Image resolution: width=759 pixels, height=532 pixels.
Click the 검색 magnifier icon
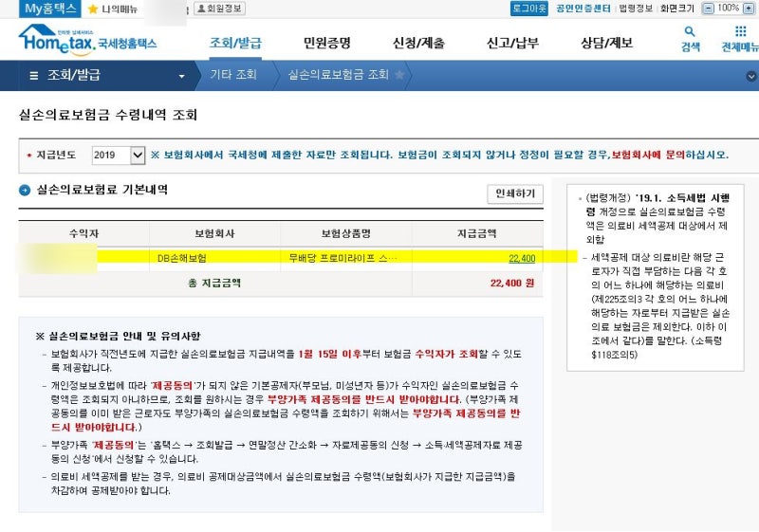click(x=690, y=32)
